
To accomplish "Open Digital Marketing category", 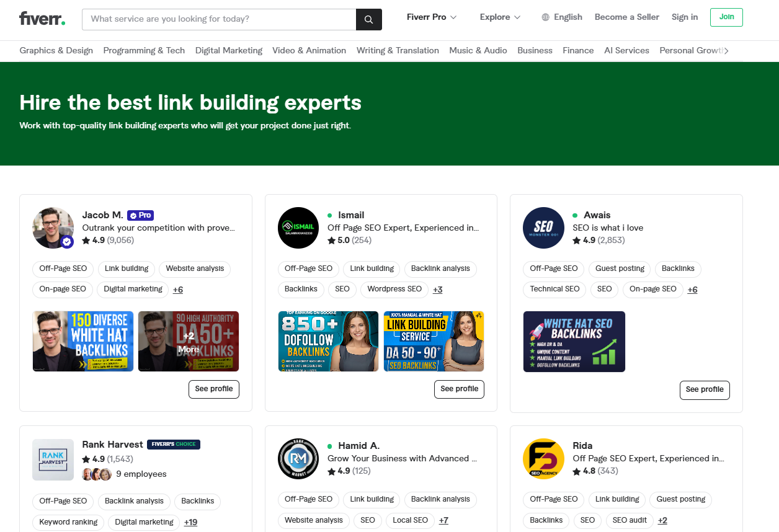I will click(229, 51).
